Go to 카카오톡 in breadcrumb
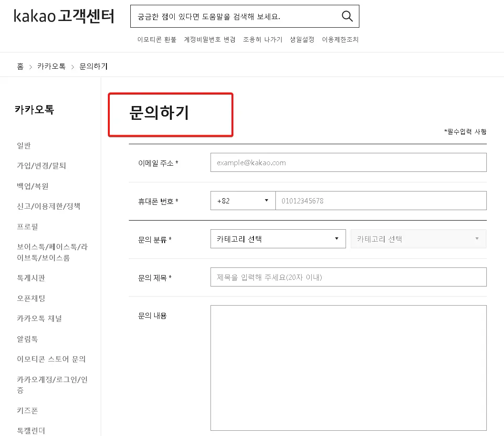The height and width of the screenshot is (436, 504). click(x=52, y=66)
